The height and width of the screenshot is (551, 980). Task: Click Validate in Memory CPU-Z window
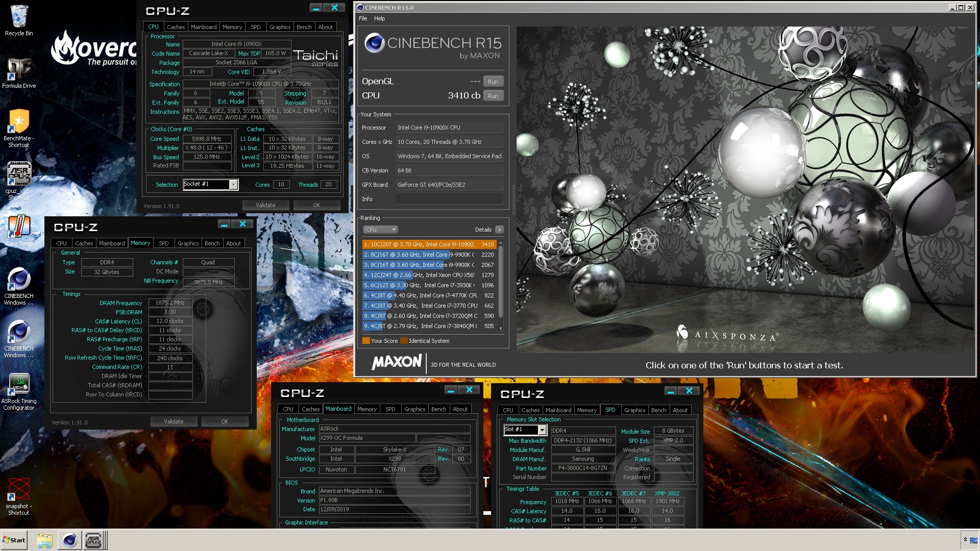pyautogui.click(x=174, y=421)
